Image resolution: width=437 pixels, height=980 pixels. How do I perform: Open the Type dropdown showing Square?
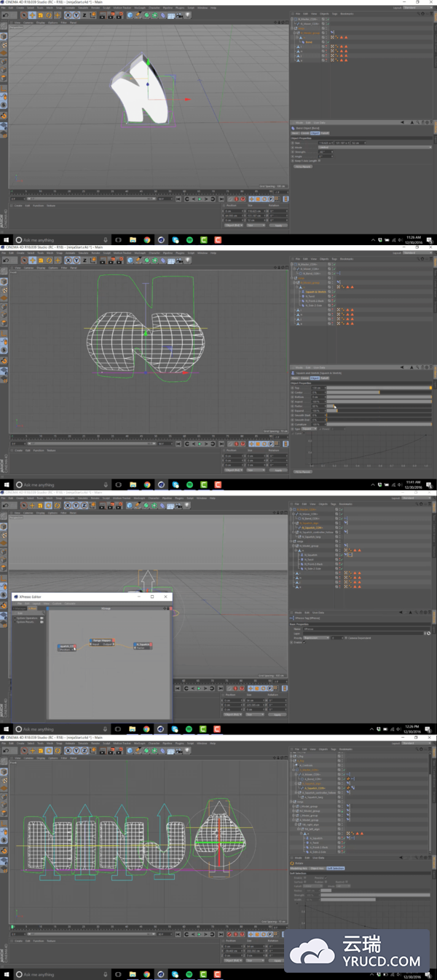(x=310, y=429)
